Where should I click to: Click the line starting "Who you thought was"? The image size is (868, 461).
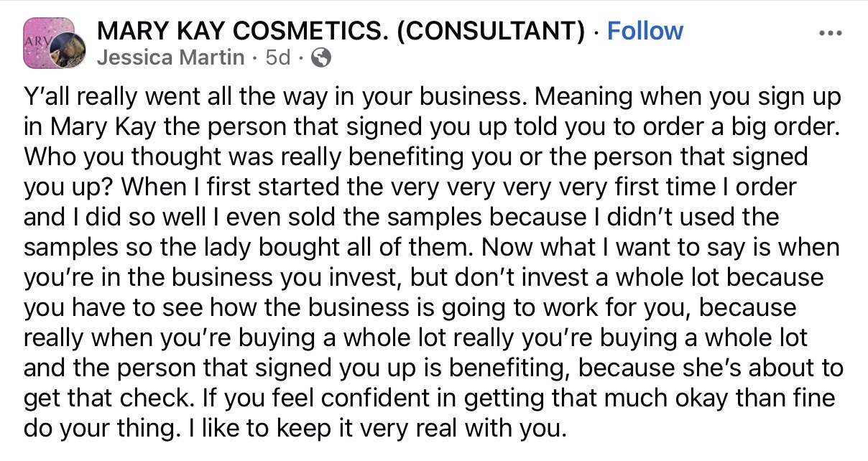415,157
